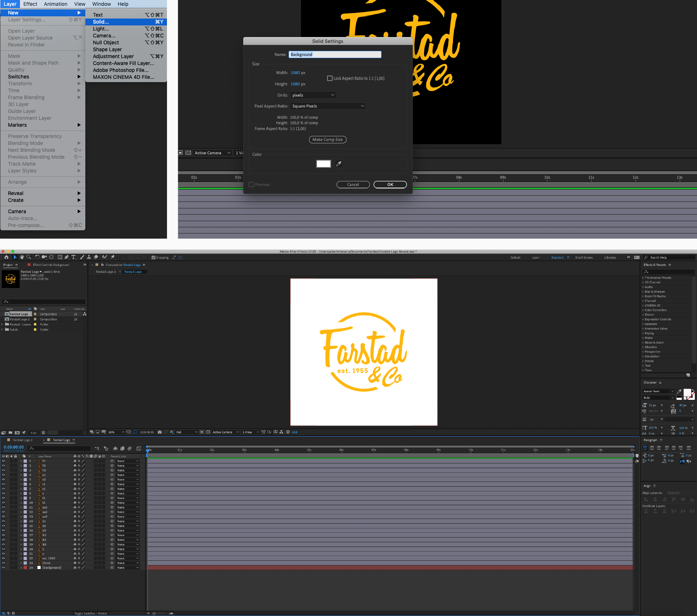Click the motion blur enable icon in timeline
This screenshot has width=697, height=616.
(130, 449)
